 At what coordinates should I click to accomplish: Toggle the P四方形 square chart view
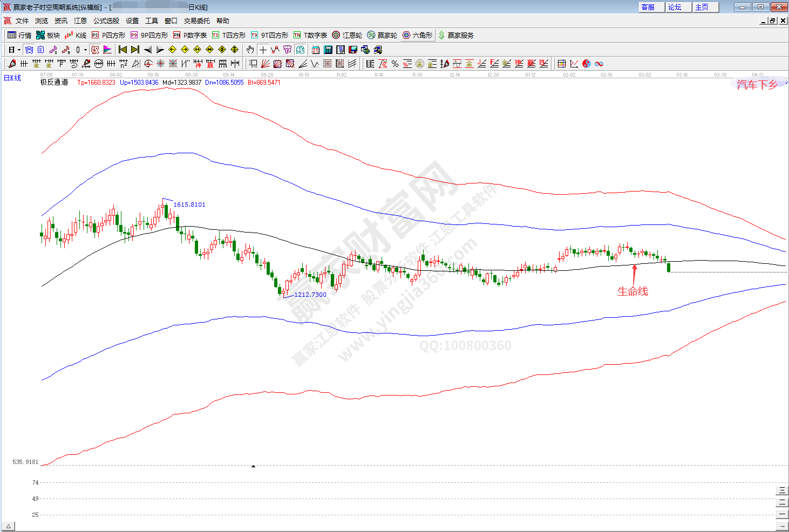pos(108,35)
